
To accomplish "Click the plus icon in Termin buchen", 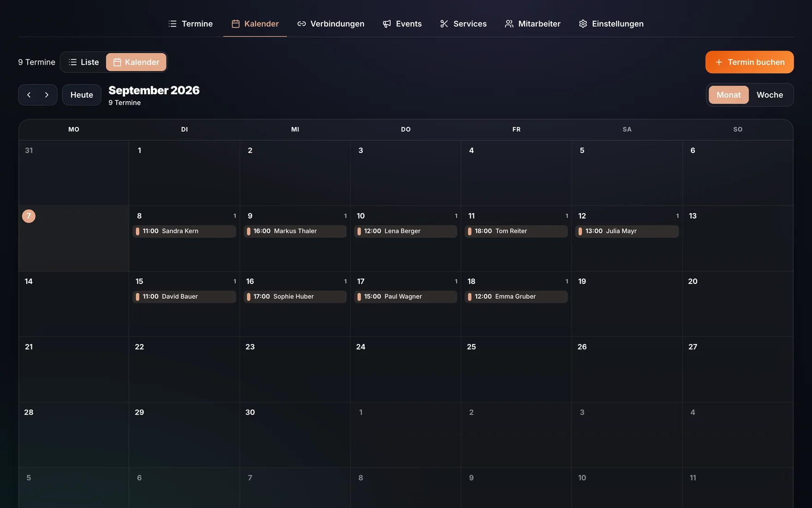I will click(x=719, y=62).
